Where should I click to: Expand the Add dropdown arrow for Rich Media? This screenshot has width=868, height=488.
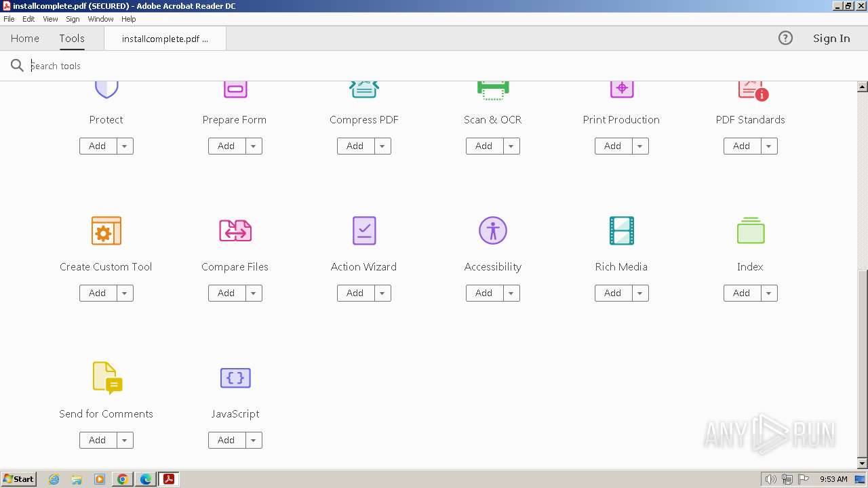pos(640,293)
